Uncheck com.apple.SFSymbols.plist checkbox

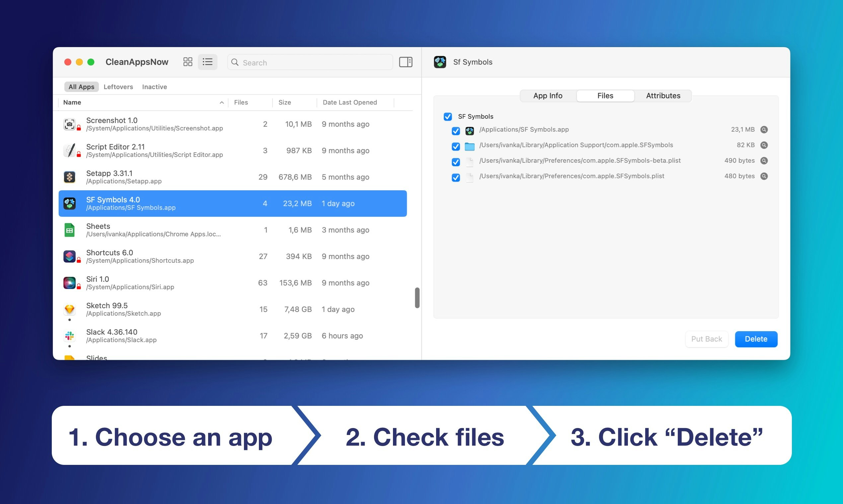coord(456,178)
